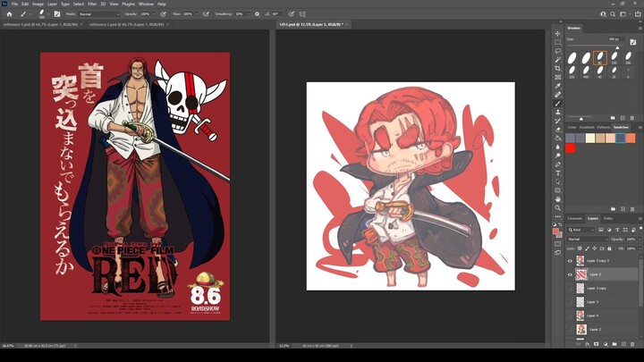Image resolution: width=644 pixels, height=362 pixels.
Task: Click the brush Size value field
Action: [x=616, y=39]
